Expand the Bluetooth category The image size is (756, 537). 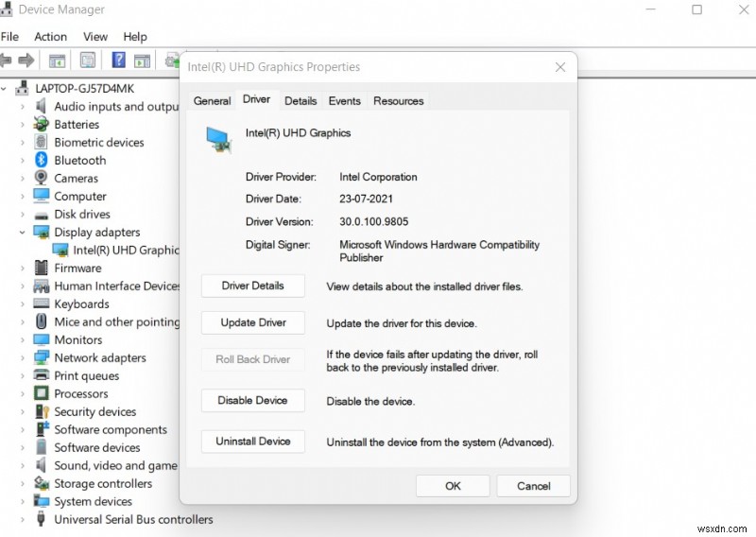22,160
